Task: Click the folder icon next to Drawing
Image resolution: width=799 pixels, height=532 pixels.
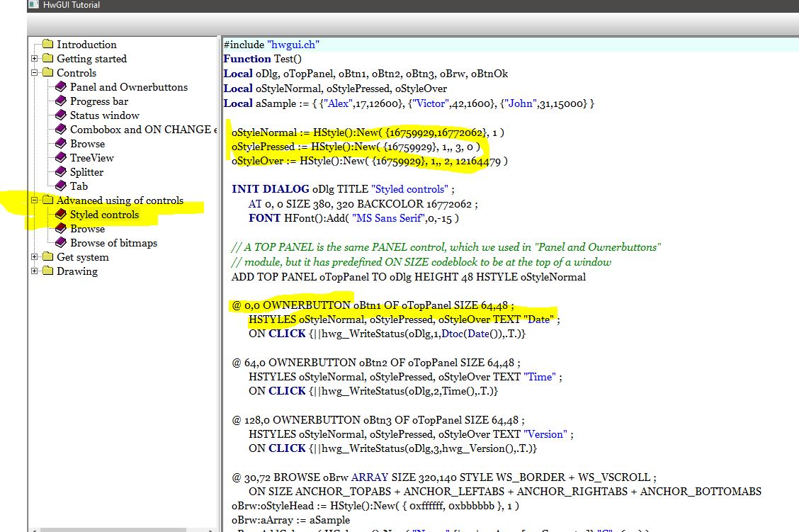Action: pyautogui.click(x=47, y=271)
